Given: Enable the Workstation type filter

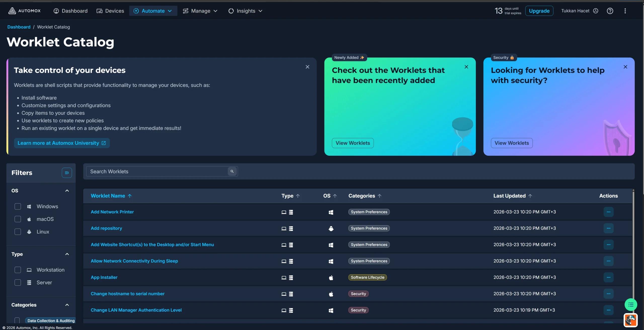Looking at the screenshot, I should [18, 270].
